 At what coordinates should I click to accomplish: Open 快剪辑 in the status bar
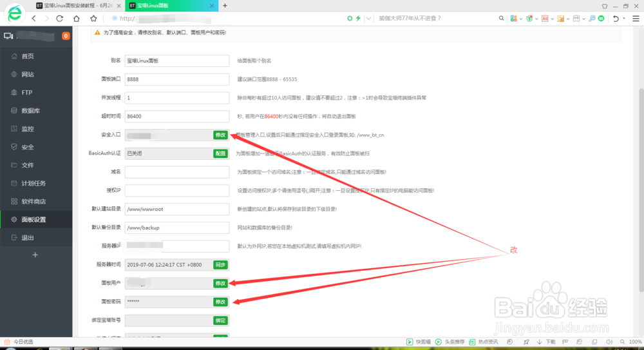419,342
